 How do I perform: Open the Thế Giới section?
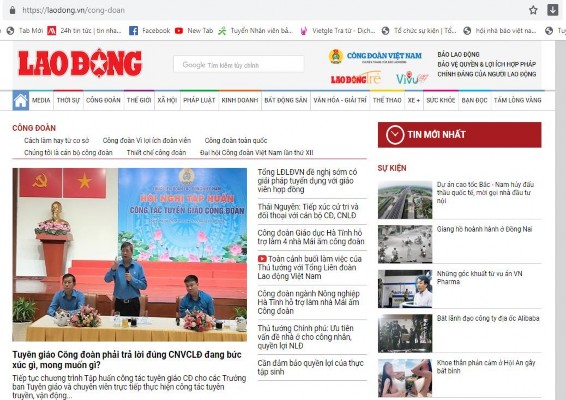139,100
